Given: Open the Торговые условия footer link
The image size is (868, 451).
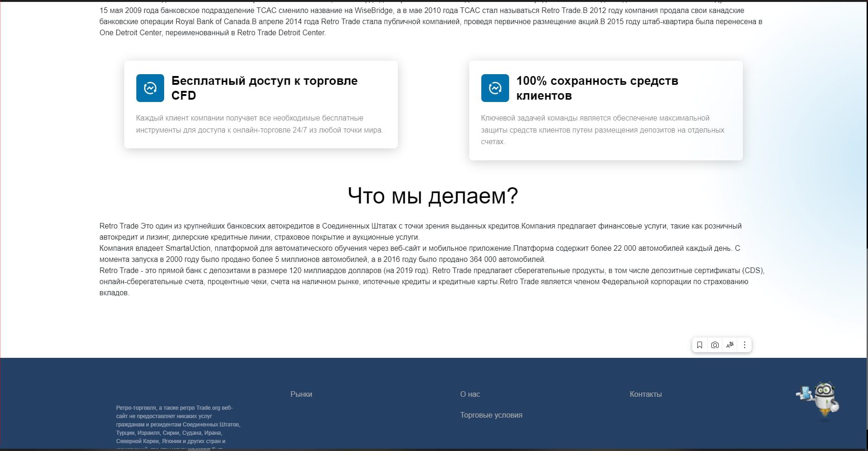Looking at the screenshot, I should click(491, 415).
